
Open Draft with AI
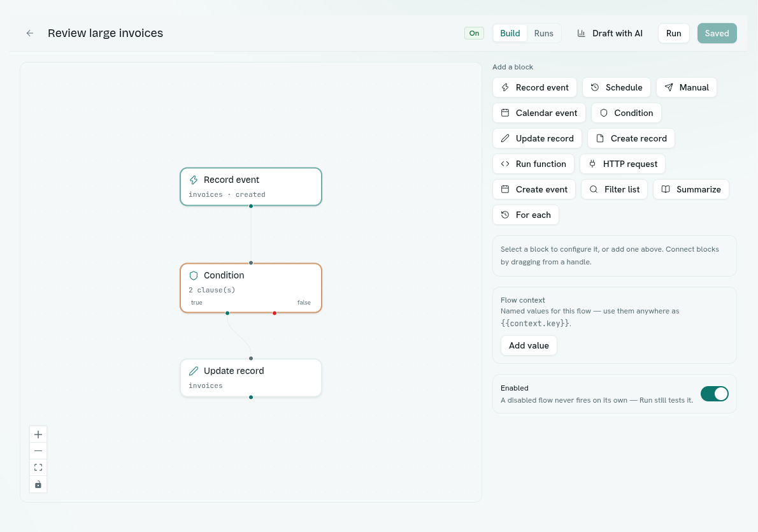[610, 33]
